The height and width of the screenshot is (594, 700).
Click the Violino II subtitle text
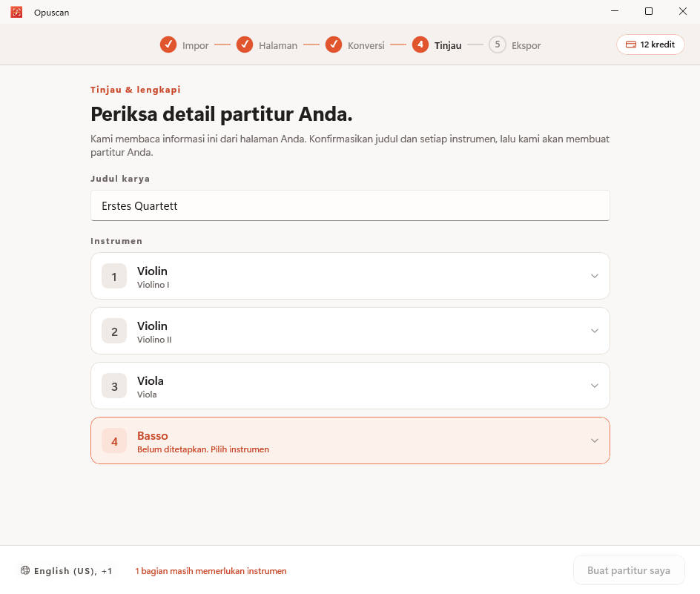point(154,340)
